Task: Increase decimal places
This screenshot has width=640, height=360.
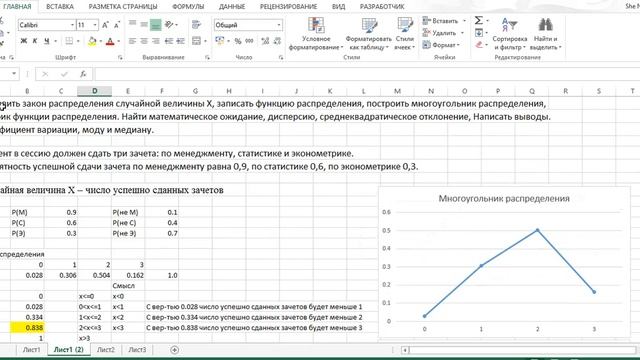Action: pos(265,41)
